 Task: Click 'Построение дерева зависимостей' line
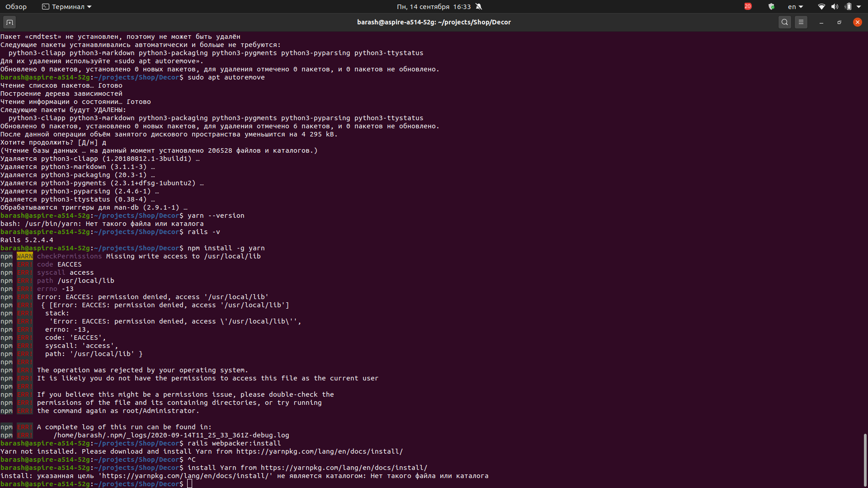(61, 94)
